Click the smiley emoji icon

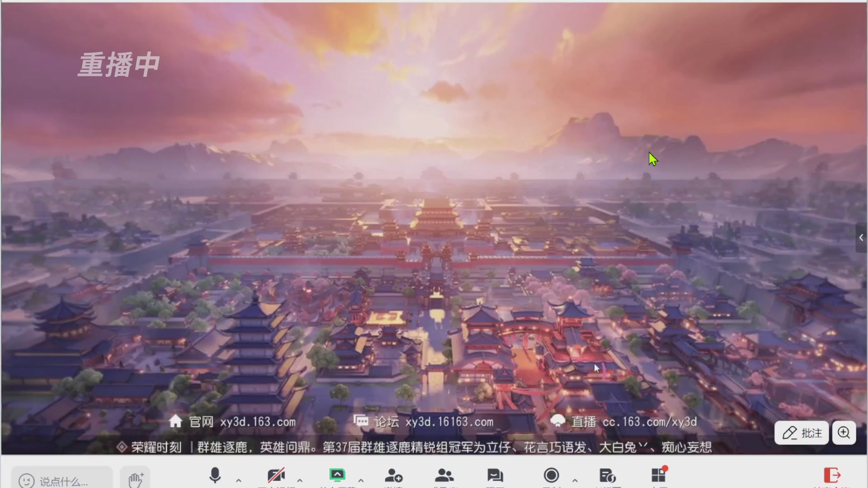pyautogui.click(x=27, y=481)
